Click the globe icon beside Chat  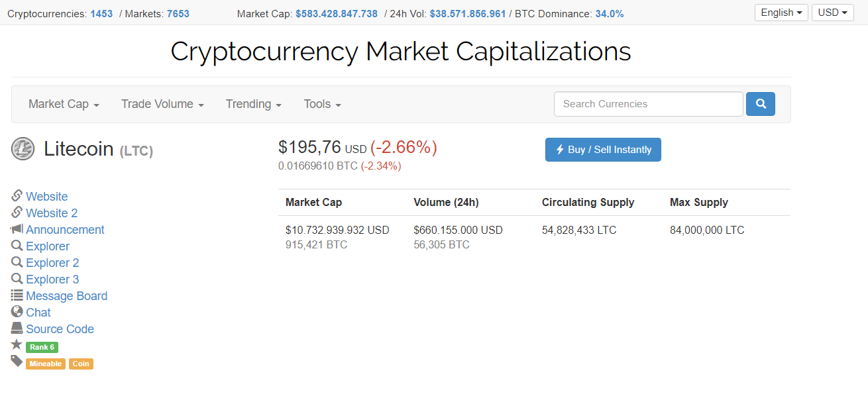[x=17, y=312]
